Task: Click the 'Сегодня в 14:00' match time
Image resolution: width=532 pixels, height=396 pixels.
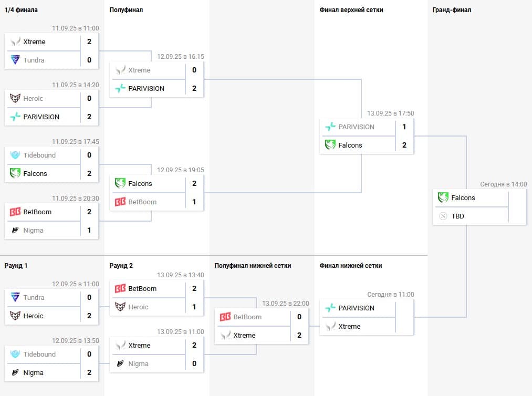Action: (503, 184)
